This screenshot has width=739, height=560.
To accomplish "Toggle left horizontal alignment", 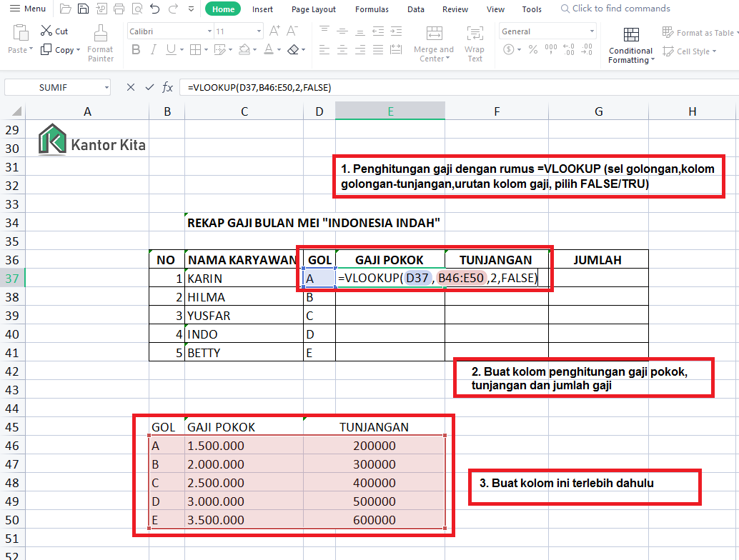I will pyautogui.click(x=324, y=49).
